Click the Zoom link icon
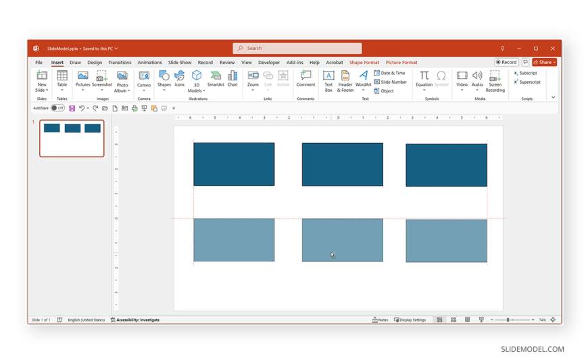 (x=253, y=76)
